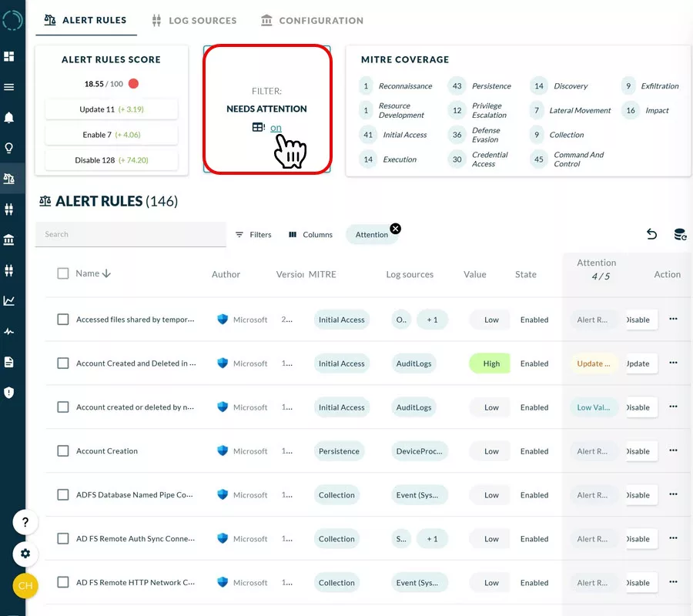Click the Persistence MITRE tag in Account Creation row
The width and height of the screenshot is (693, 616).
click(x=339, y=451)
